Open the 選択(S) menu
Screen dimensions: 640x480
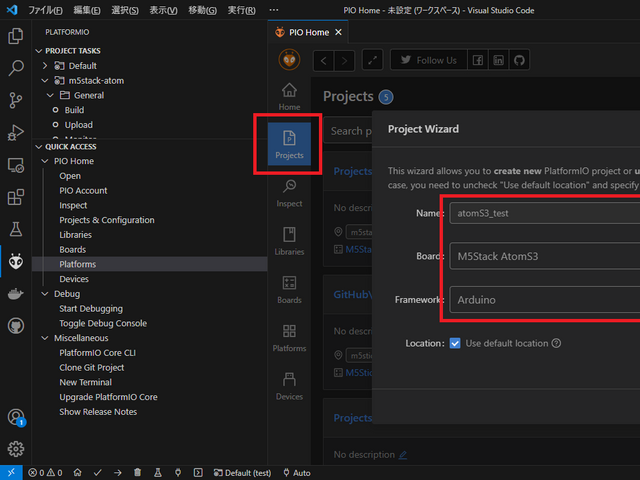[x=125, y=10]
